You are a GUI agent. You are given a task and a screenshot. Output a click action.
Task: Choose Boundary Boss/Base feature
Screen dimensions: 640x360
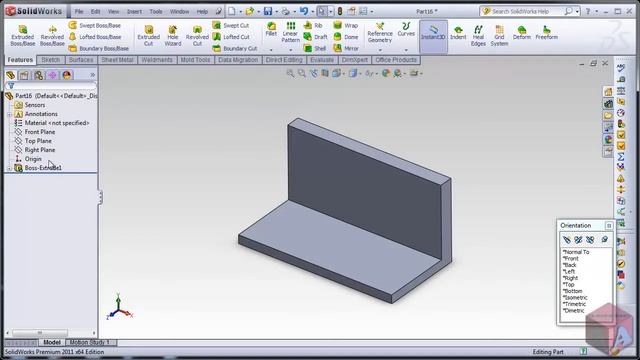(x=98, y=48)
